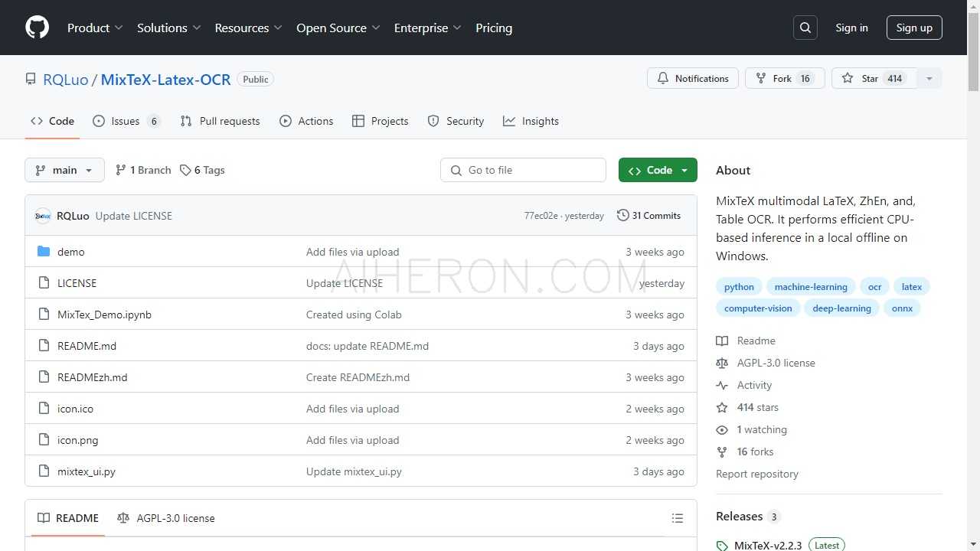980x551 pixels.
Task: Open the README outline list icon
Action: pyautogui.click(x=678, y=518)
